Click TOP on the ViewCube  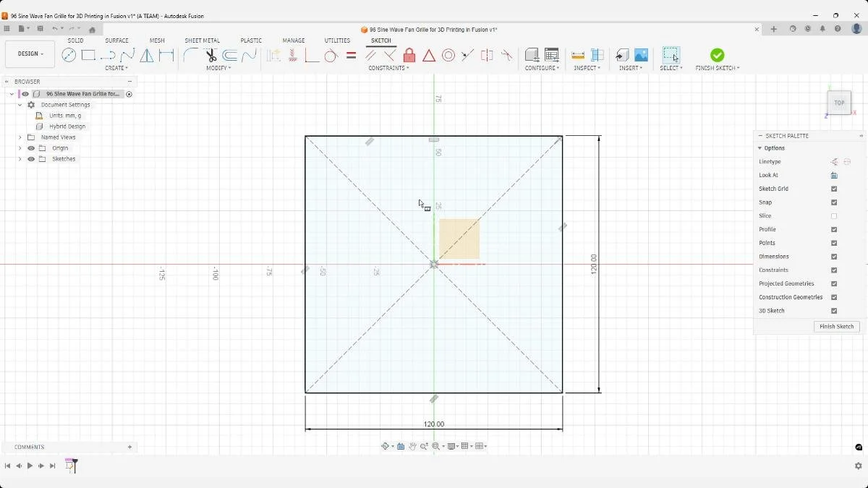coord(839,103)
